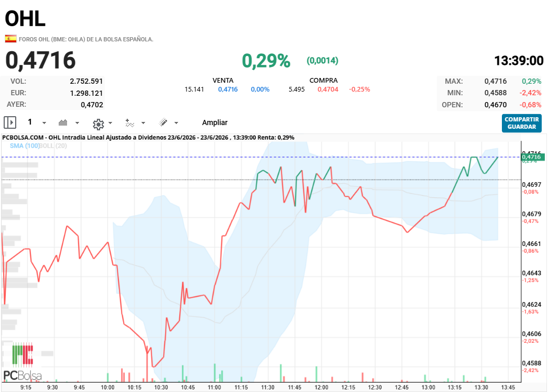This screenshot has height=392, width=548.
Task: Click the 0,4661 price axis label
Action: click(531, 244)
